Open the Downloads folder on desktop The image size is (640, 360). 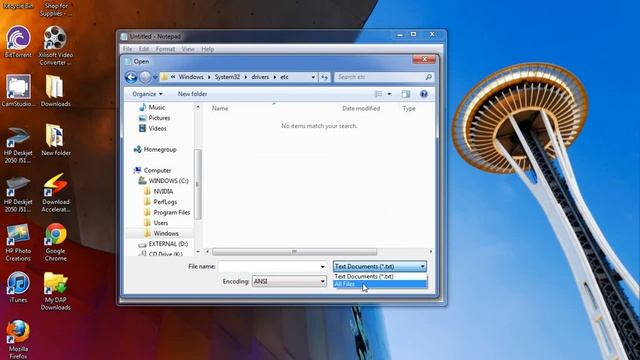56,91
